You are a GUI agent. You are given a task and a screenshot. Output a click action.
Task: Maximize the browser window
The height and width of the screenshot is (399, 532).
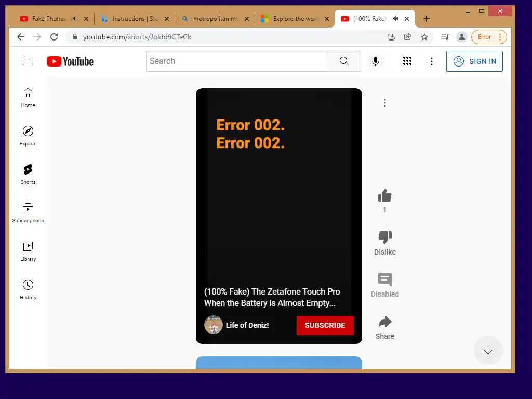pyautogui.click(x=482, y=11)
